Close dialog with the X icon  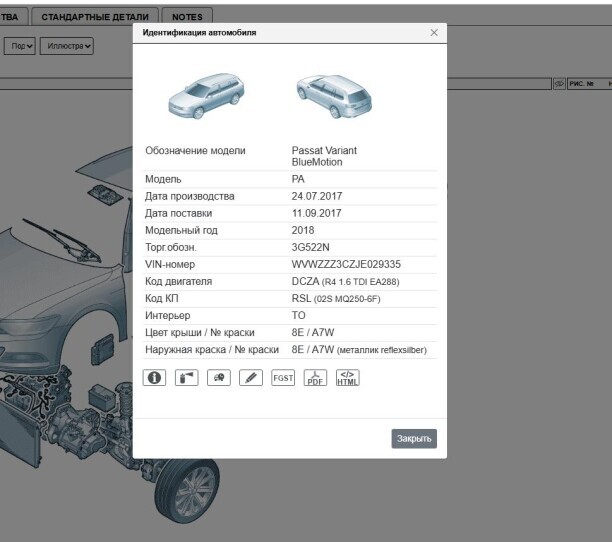point(434,33)
